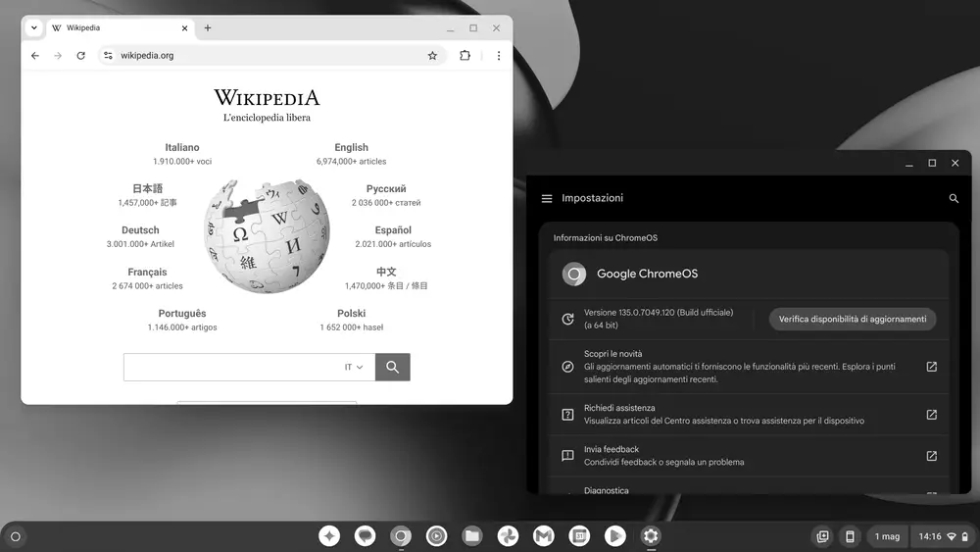Click the Wikipedia puzzle globe logo

268,236
